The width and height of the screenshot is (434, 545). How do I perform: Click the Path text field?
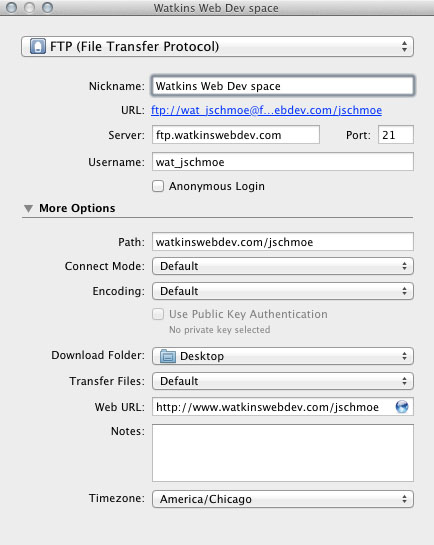pos(282,242)
